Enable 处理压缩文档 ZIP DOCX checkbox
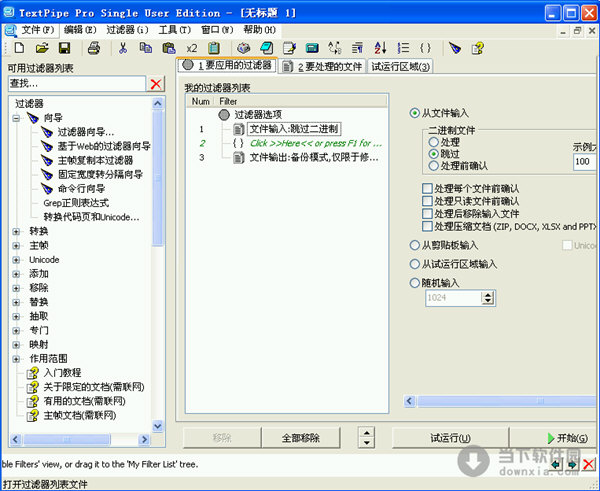 point(427,226)
